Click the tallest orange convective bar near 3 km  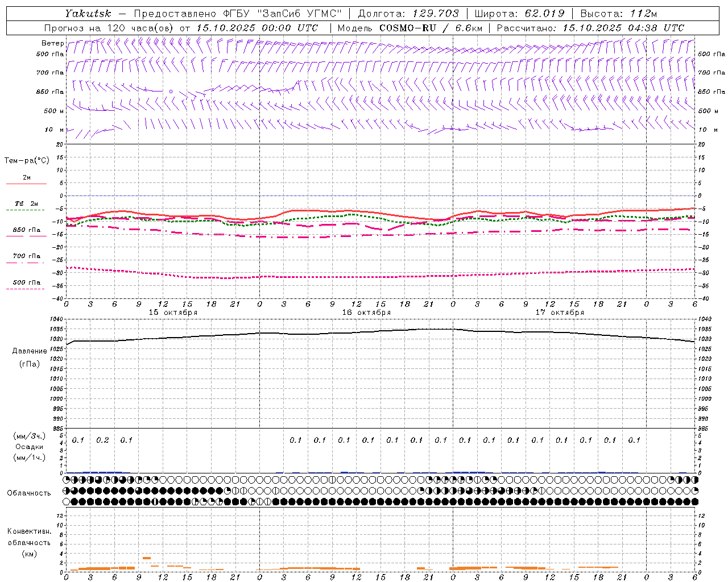click(x=147, y=558)
